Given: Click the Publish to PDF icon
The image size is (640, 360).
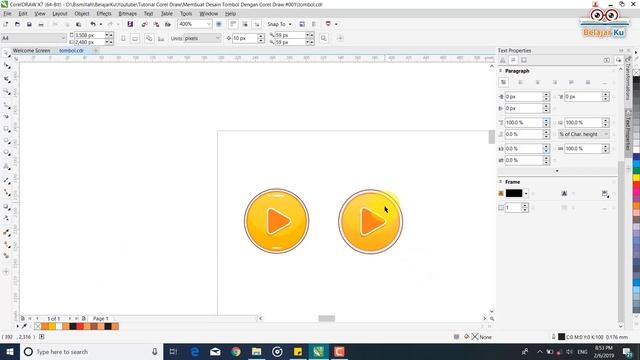Looking at the screenshot, I should (x=168, y=24).
